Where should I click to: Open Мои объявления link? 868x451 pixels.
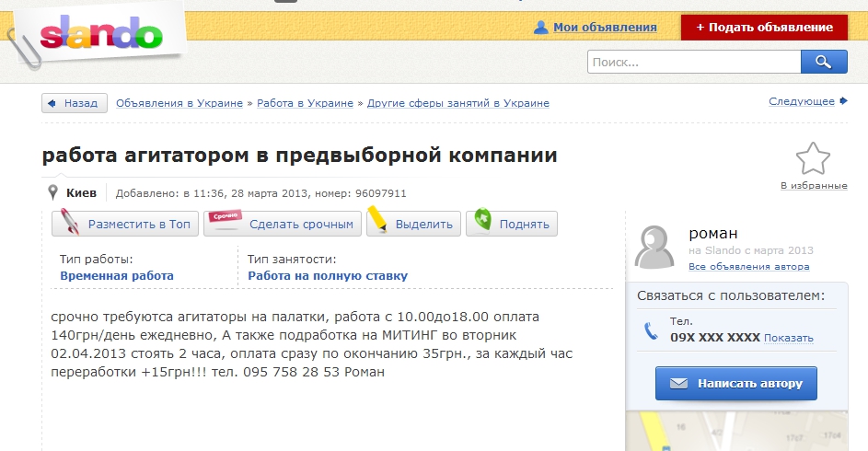point(605,28)
